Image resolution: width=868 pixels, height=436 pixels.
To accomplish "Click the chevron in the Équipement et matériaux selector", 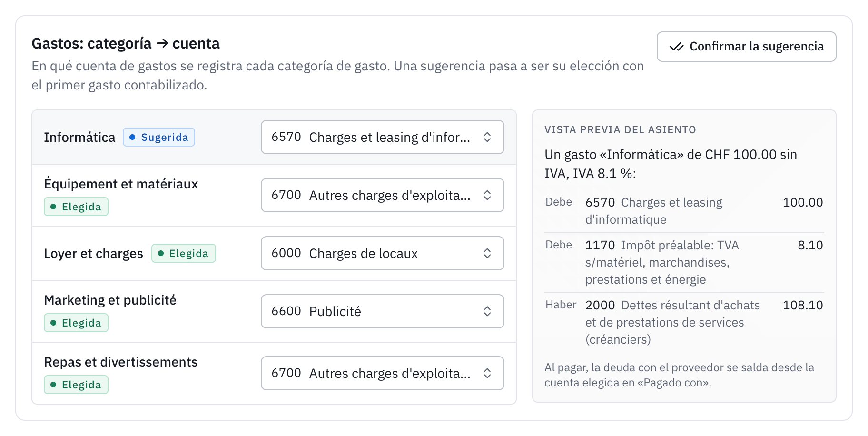I will pyautogui.click(x=487, y=195).
